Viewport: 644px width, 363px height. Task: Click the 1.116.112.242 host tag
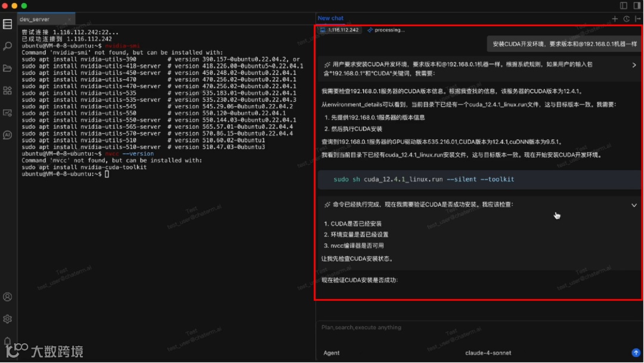coord(340,30)
